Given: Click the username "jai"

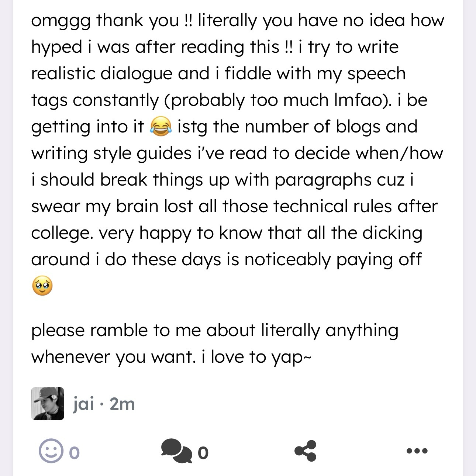Looking at the screenshot, I should point(83,404).
